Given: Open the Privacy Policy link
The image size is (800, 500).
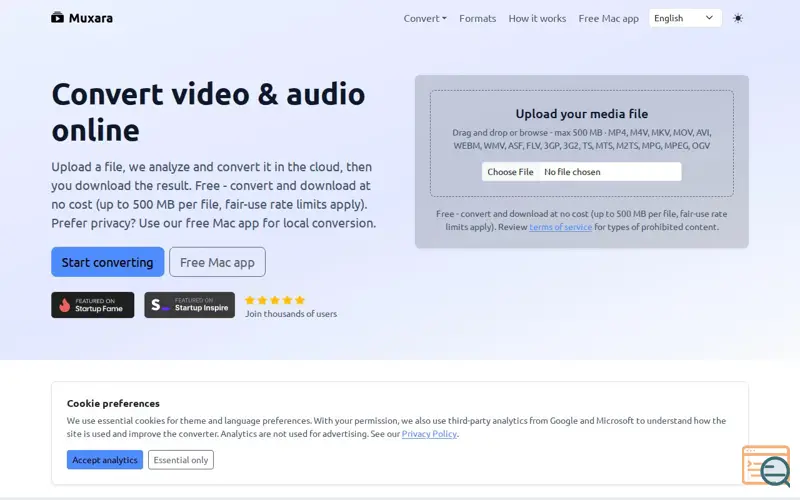Looking at the screenshot, I should tap(429, 434).
